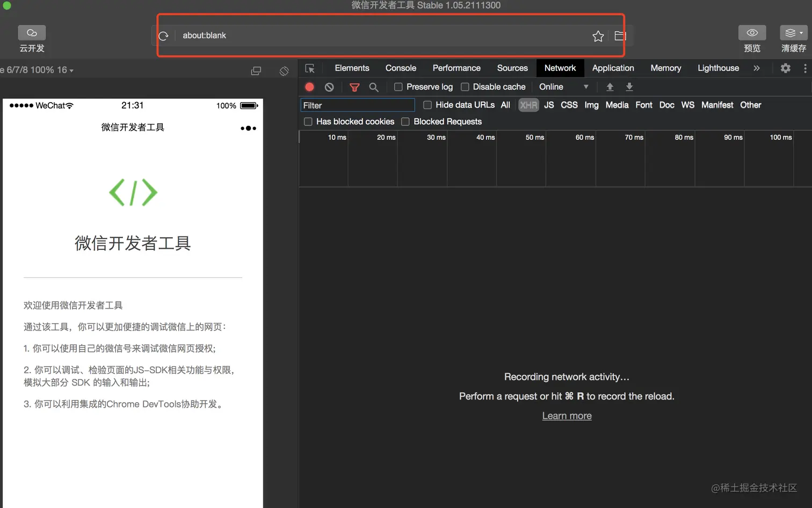Filter requests by JS type

tap(549, 105)
